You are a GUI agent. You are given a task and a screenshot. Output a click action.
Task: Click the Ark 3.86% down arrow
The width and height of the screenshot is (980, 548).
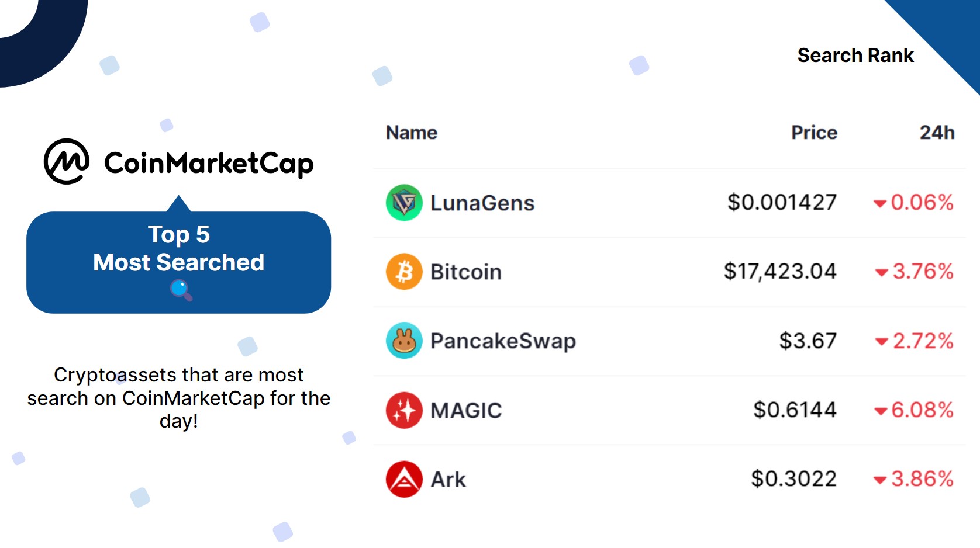880,481
